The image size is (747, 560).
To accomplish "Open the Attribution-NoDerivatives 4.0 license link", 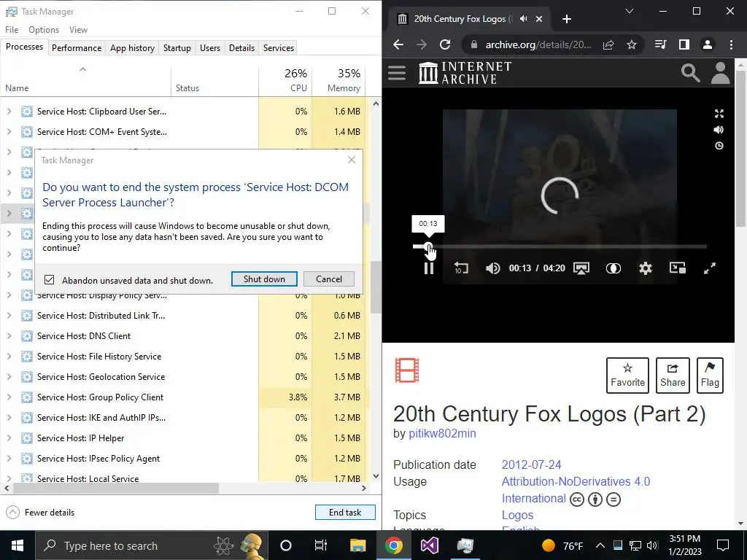I will coord(576,481).
